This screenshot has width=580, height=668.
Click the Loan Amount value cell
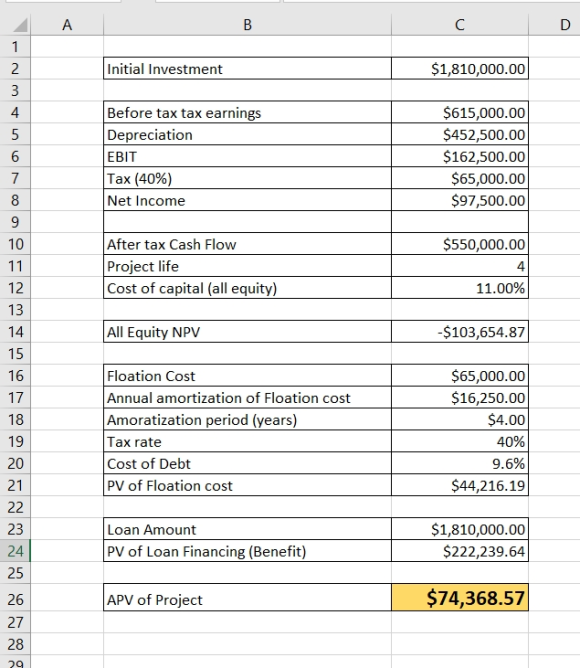pos(460,529)
